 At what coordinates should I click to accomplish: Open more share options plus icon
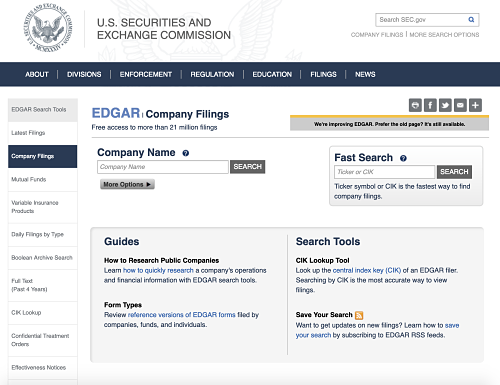[x=475, y=105]
